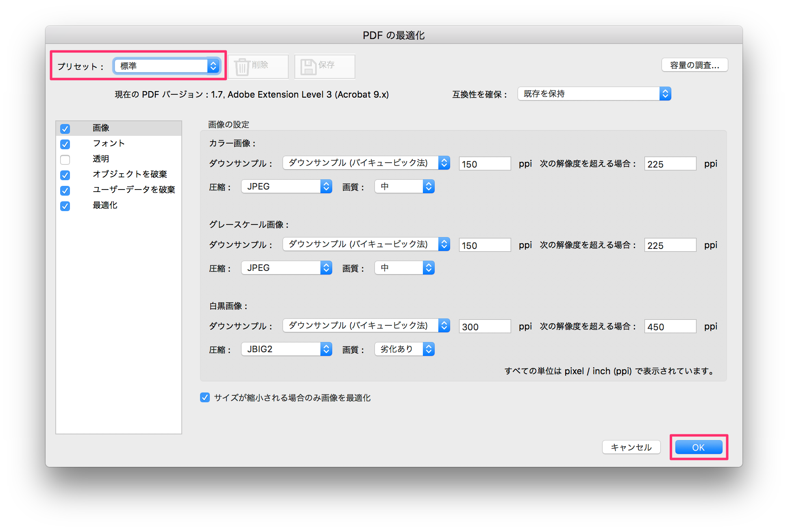This screenshot has width=788, height=532.
Task: Click the monochrome image 300 ppi field
Action: (485, 327)
